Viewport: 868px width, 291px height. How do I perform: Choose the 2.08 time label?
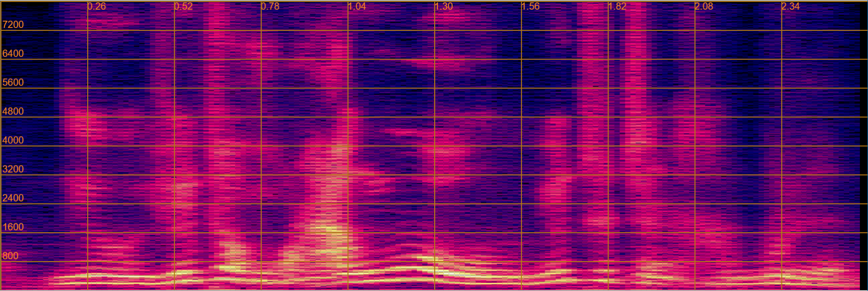[704, 6]
